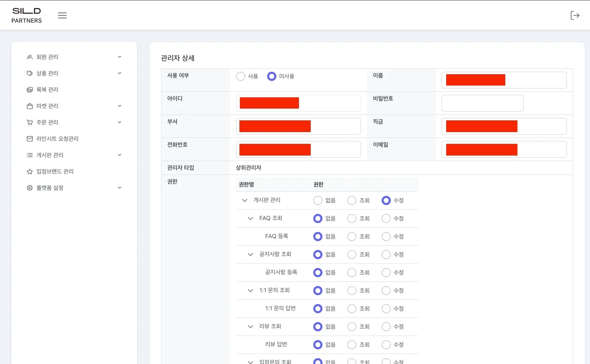This screenshot has height=364, width=590.
Task: Click the 비밀번호 input field
Action: tap(482, 103)
